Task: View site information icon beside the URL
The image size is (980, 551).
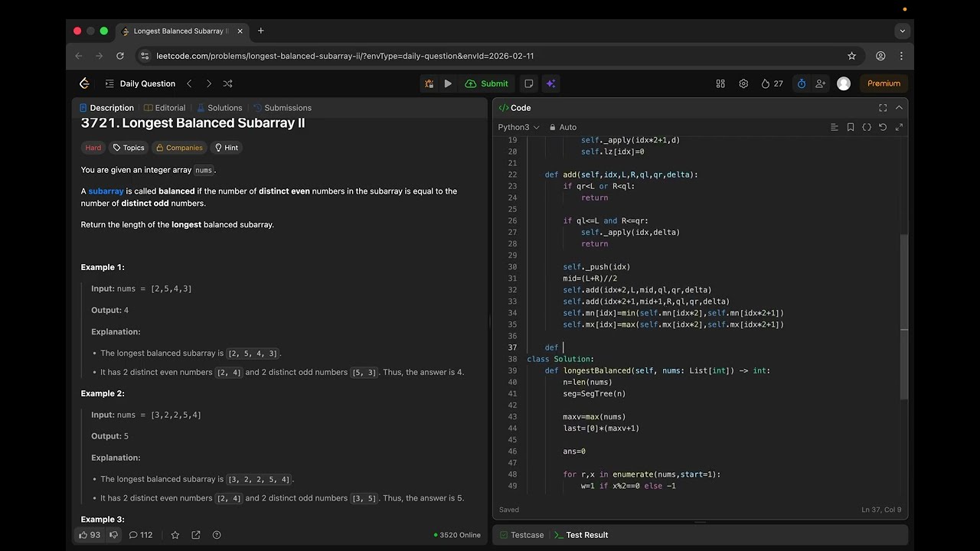Action: click(x=145, y=56)
